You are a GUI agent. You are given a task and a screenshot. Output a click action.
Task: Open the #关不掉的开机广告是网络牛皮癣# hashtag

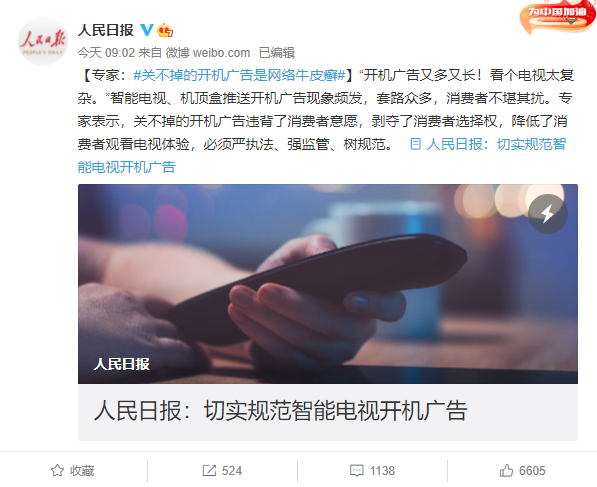pos(239,75)
